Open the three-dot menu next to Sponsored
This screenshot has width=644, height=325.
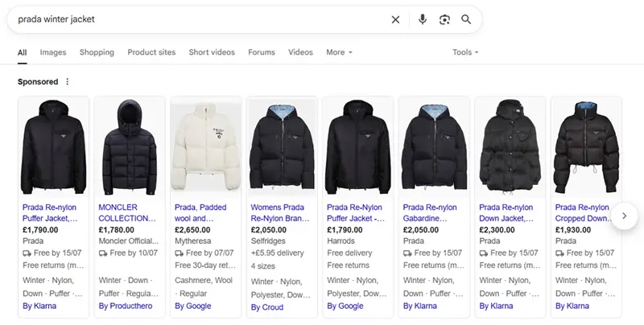click(68, 82)
